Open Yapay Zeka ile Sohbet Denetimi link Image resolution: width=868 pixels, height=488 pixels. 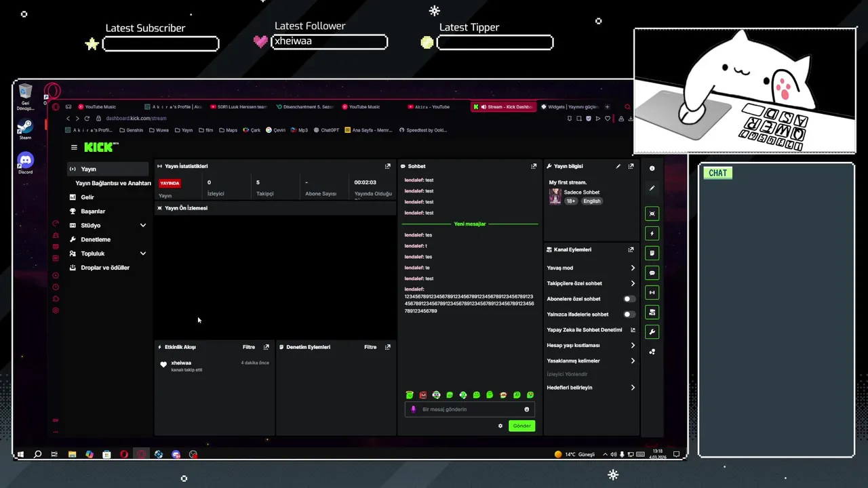pyautogui.click(x=591, y=330)
